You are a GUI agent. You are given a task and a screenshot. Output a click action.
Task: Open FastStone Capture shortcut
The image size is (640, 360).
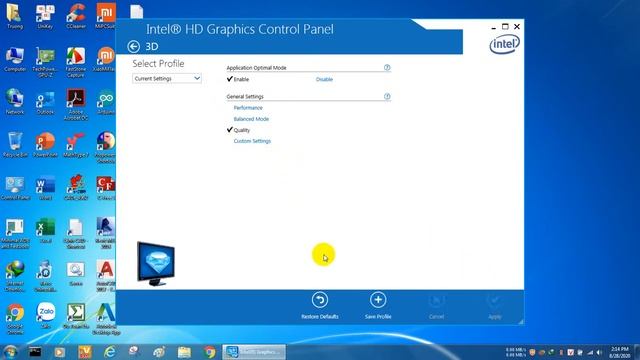coord(76,62)
